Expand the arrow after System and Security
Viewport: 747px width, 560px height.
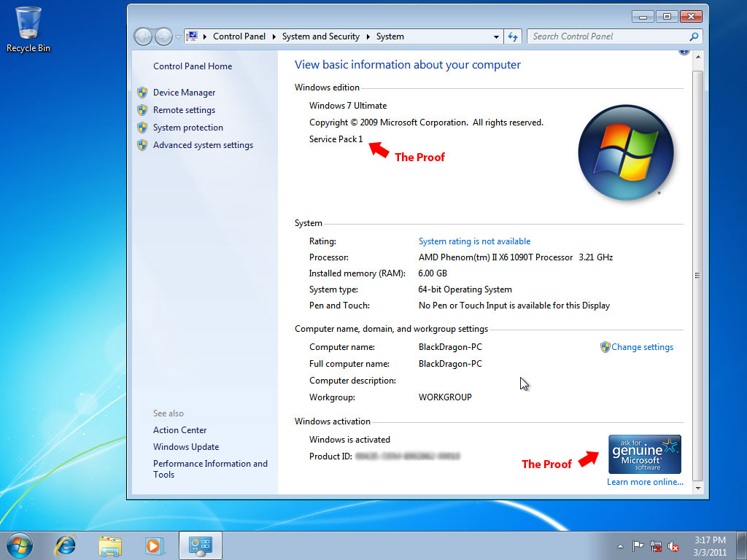click(368, 36)
